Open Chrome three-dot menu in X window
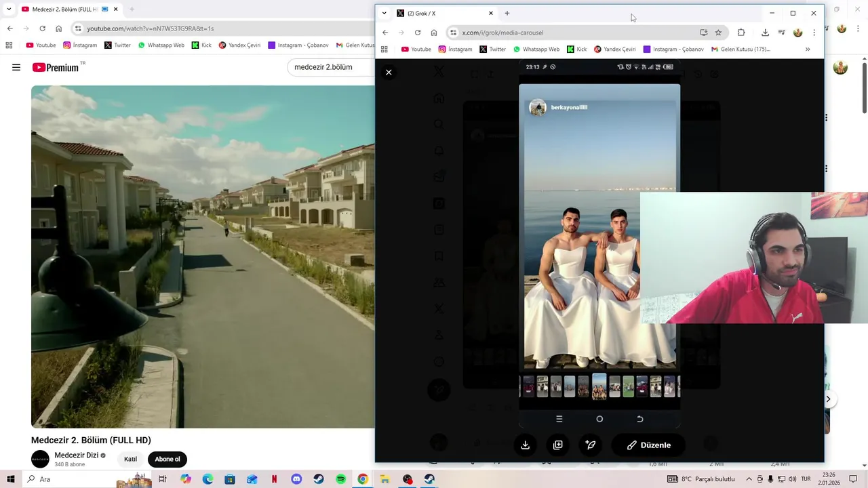This screenshot has width=868, height=488. pyautogui.click(x=814, y=33)
